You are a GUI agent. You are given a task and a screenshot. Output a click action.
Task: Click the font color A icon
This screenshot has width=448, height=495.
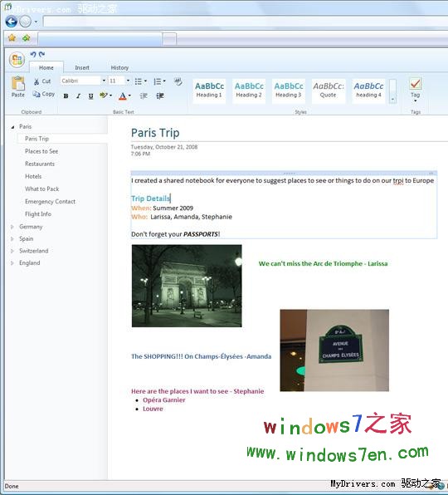[x=123, y=96]
